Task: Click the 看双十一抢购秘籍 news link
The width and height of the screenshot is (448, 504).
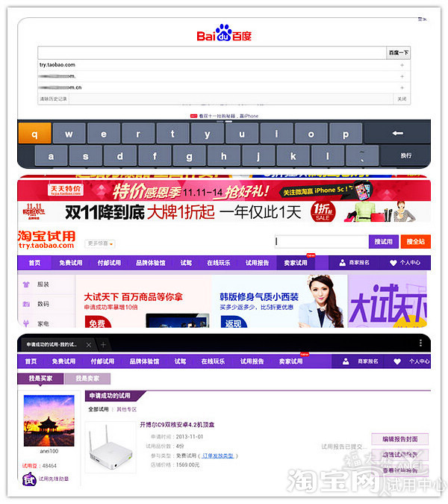Action: point(228,116)
